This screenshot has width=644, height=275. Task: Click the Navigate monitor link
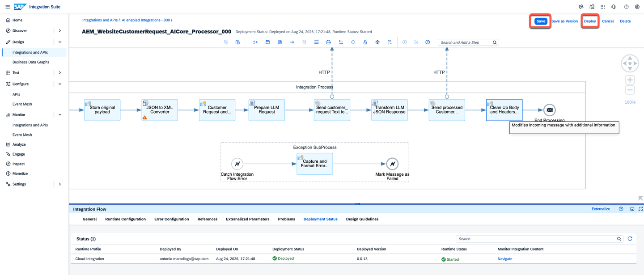pyautogui.click(x=505, y=259)
